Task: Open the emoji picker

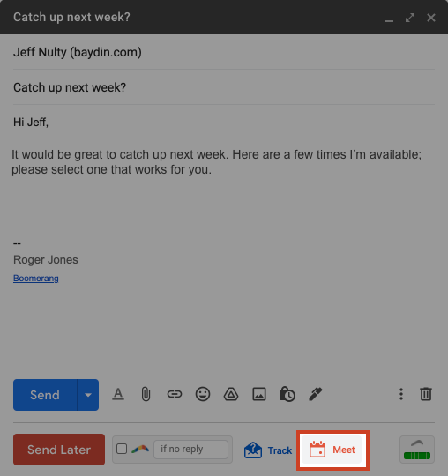Action: click(203, 394)
